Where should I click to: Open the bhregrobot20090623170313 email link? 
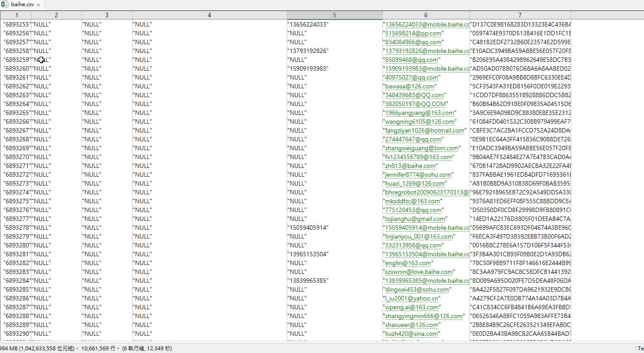(427, 193)
